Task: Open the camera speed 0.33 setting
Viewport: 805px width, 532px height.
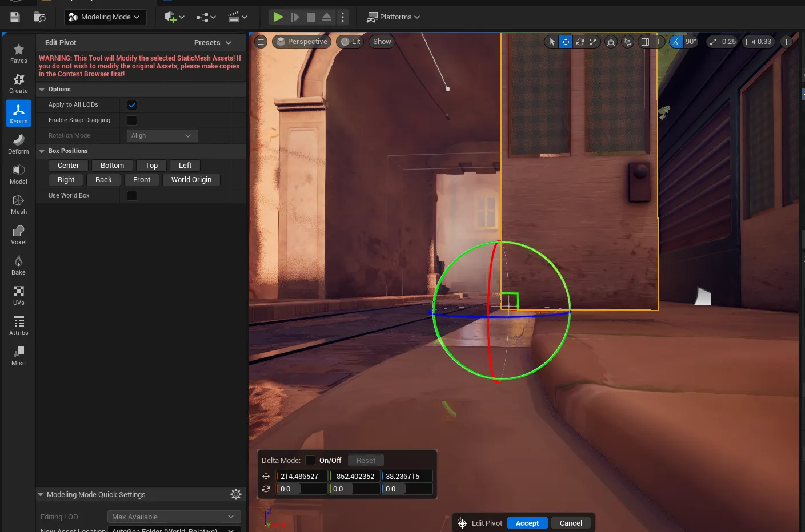Action: point(758,42)
